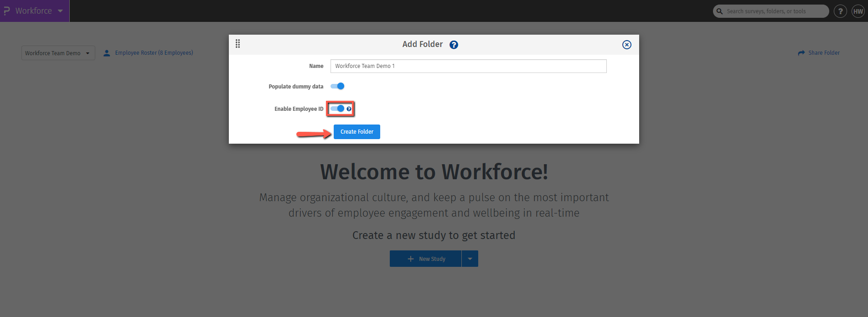Open the HW user profile avatar
This screenshot has height=317, width=868.
(x=858, y=11)
